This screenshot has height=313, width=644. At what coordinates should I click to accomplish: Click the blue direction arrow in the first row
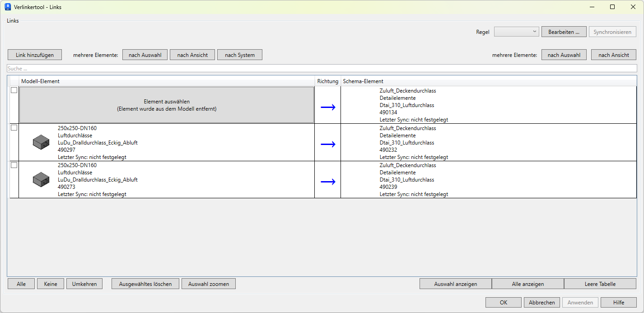[327, 107]
